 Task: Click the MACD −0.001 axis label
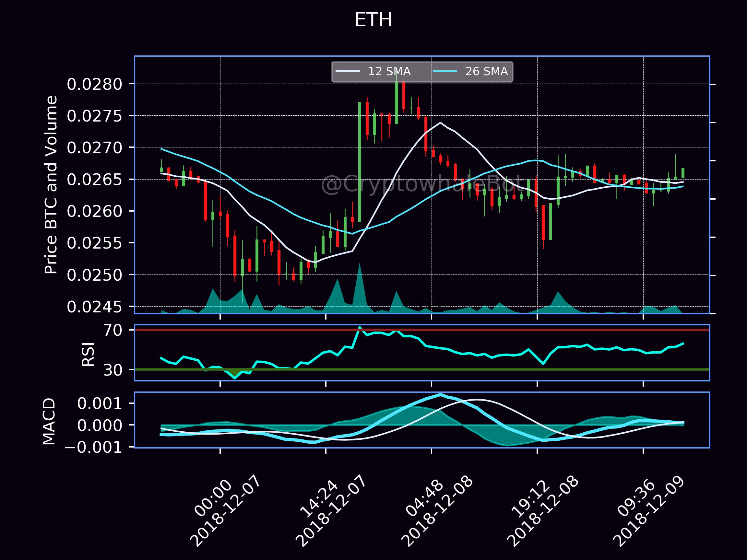(93, 448)
